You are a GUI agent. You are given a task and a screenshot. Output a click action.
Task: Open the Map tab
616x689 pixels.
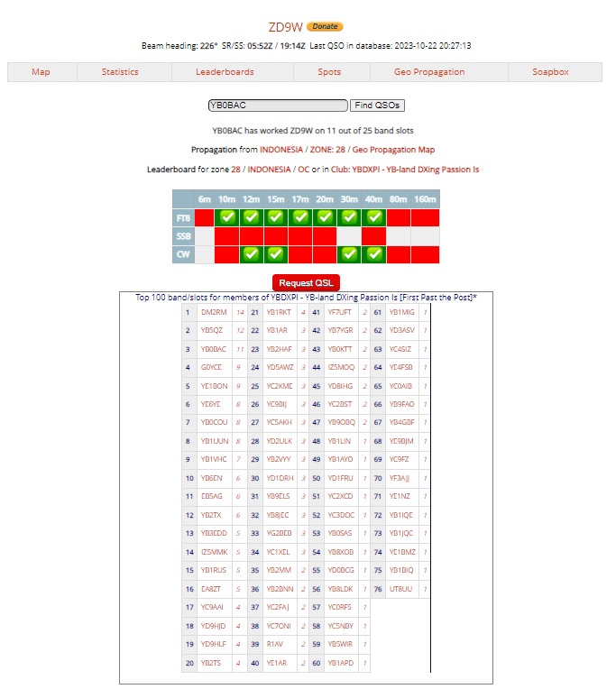(41, 72)
